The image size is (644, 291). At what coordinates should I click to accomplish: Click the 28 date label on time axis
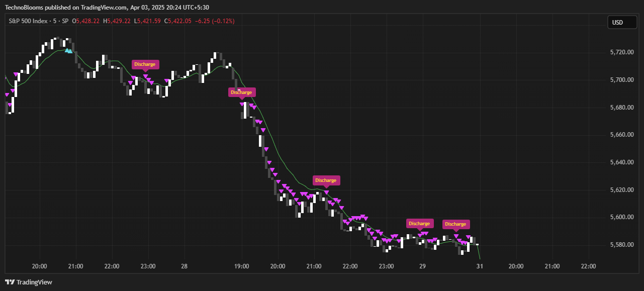click(185, 266)
